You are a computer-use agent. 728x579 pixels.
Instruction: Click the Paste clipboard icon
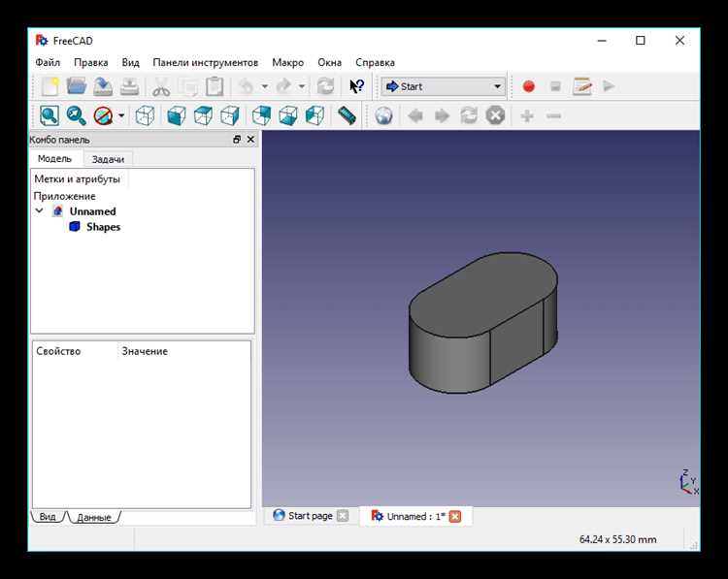(215, 86)
